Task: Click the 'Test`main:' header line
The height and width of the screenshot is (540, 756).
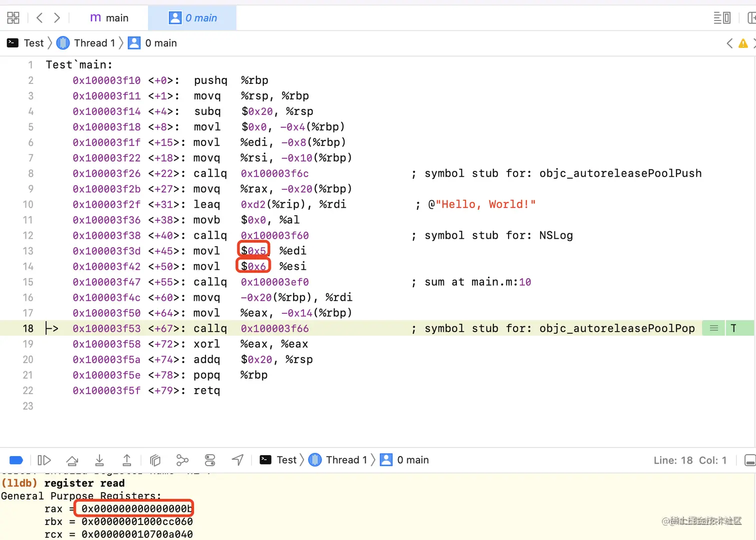Action: tap(79, 65)
